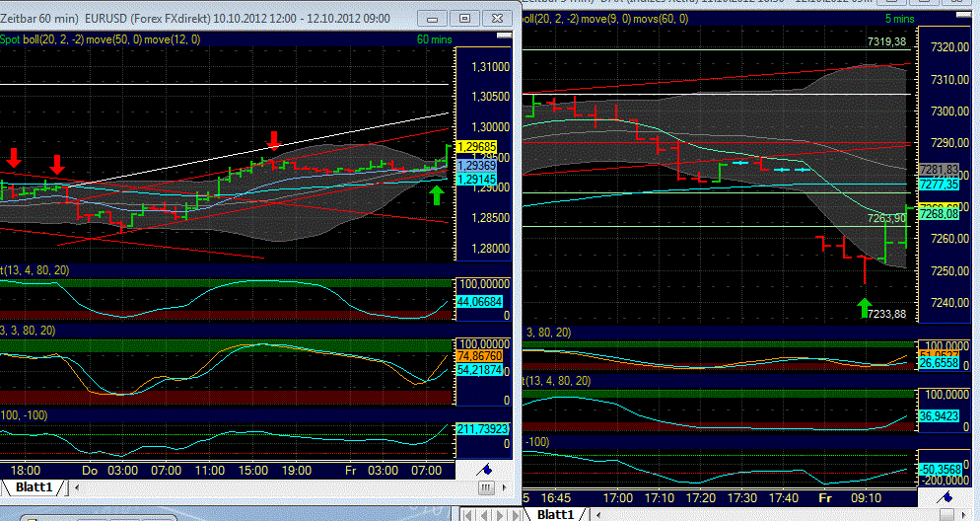Click left scroll arrow in DAX window

coord(597,515)
